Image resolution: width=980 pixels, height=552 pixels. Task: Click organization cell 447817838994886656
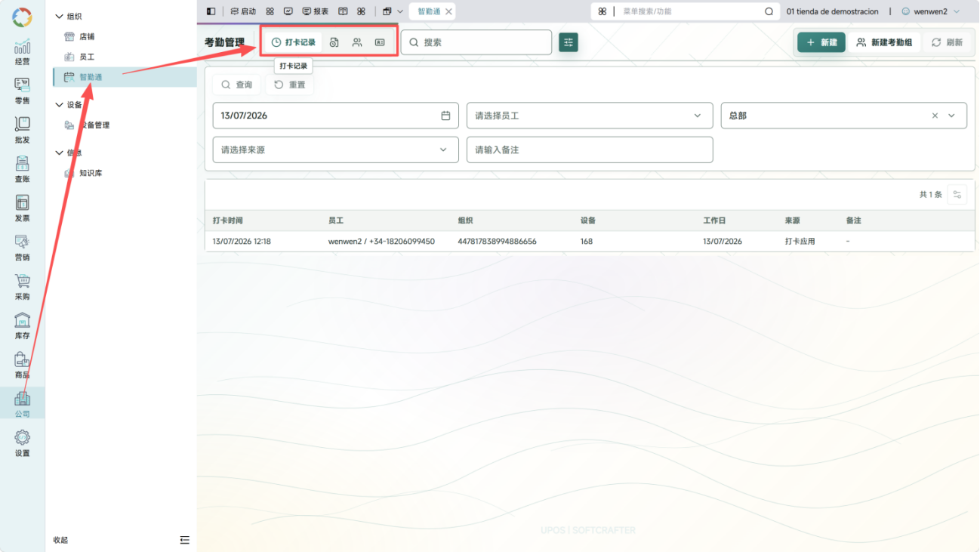tap(497, 242)
